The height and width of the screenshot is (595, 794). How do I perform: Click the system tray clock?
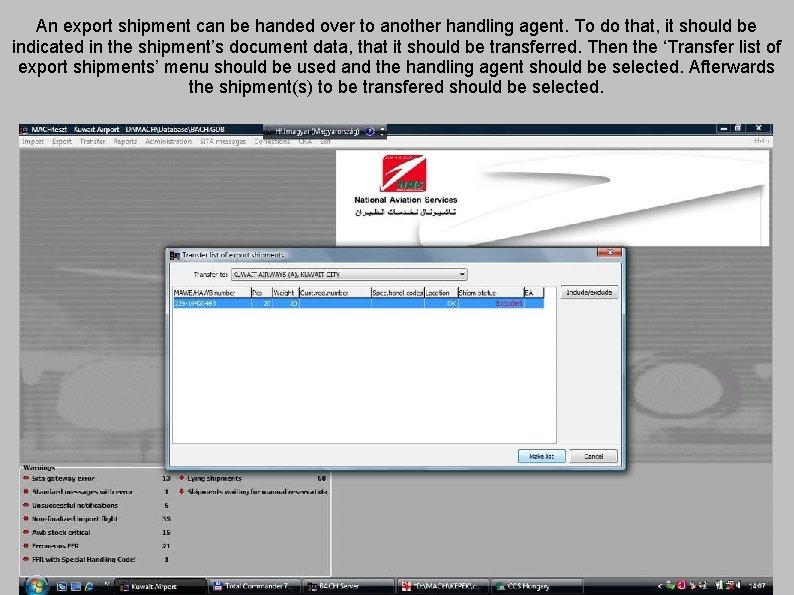(x=757, y=586)
